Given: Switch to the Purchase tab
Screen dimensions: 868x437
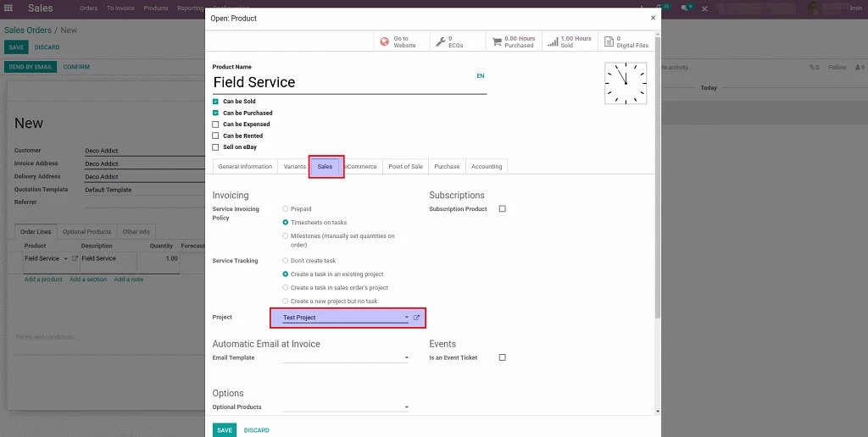Looking at the screenshot, I should [x=447, y=167].
